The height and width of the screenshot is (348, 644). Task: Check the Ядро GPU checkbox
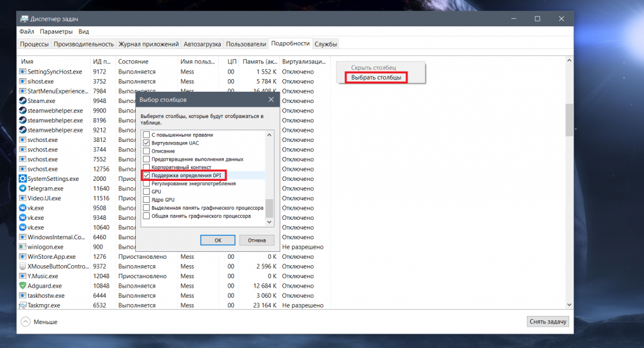coord(146,200)
